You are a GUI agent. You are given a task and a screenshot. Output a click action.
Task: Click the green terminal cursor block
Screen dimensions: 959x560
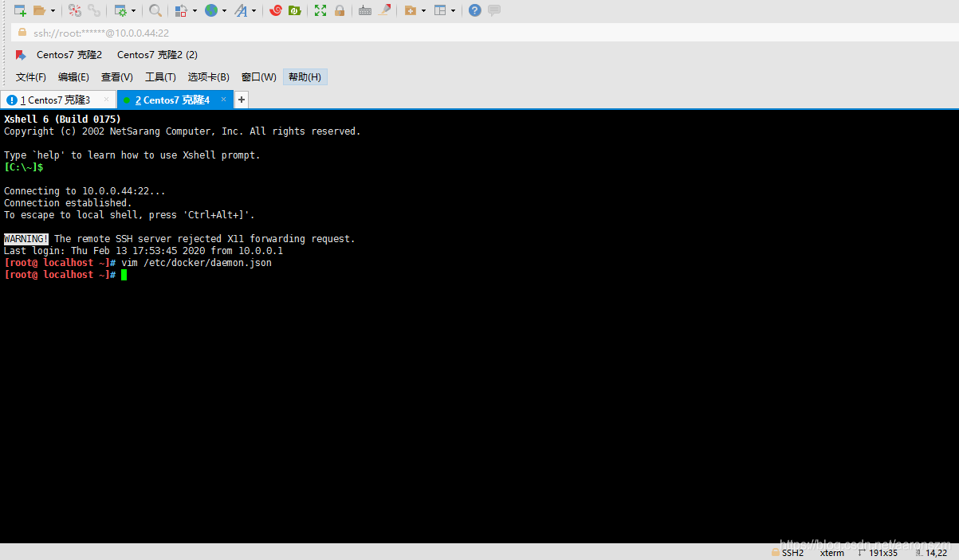(124, 275)
